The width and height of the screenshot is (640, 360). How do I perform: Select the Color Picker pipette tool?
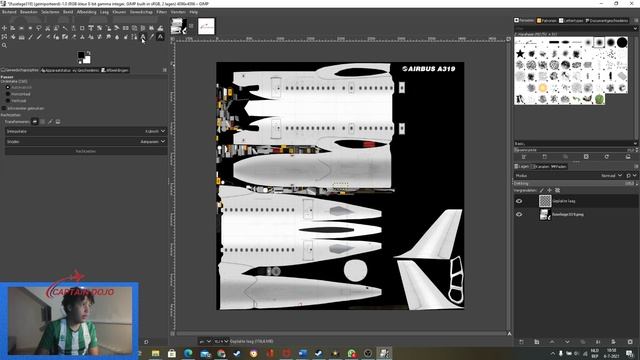(x=151, y=37)
